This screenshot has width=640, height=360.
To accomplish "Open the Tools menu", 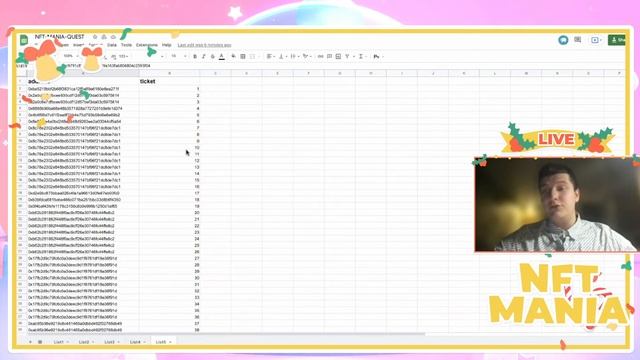I will (x=127, y=45).
